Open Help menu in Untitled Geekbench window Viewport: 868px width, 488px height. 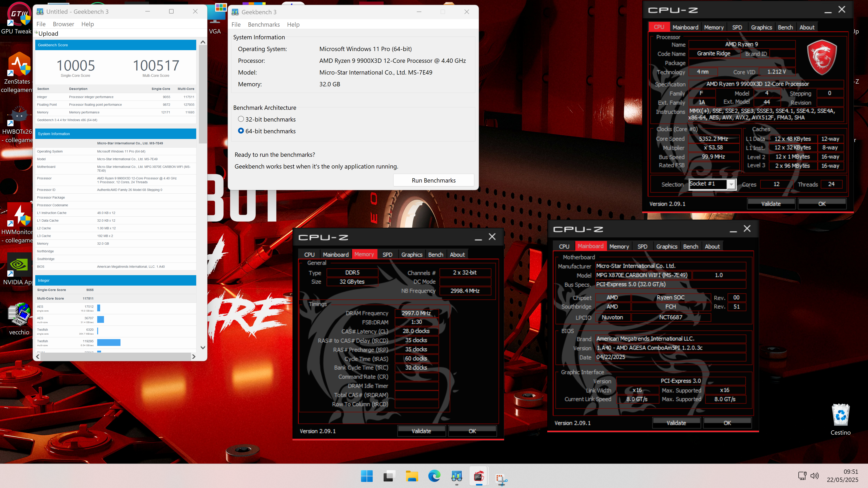point(88,24)
